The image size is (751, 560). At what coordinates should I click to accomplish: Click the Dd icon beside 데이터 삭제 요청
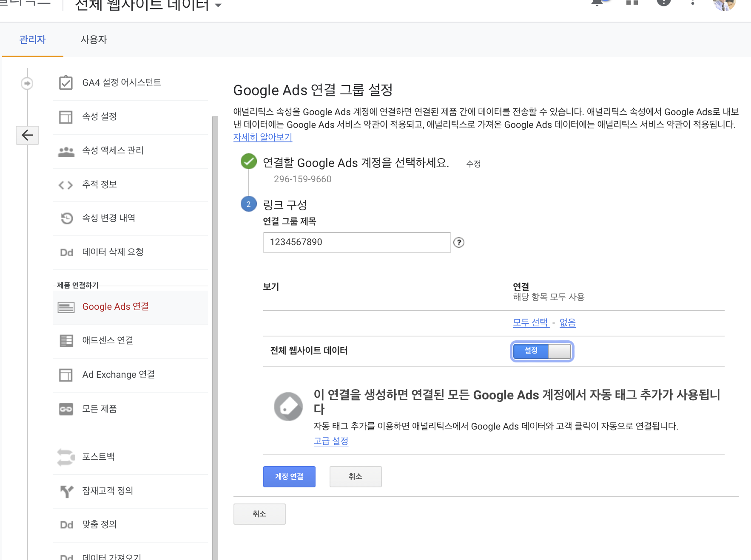(66, 252)
